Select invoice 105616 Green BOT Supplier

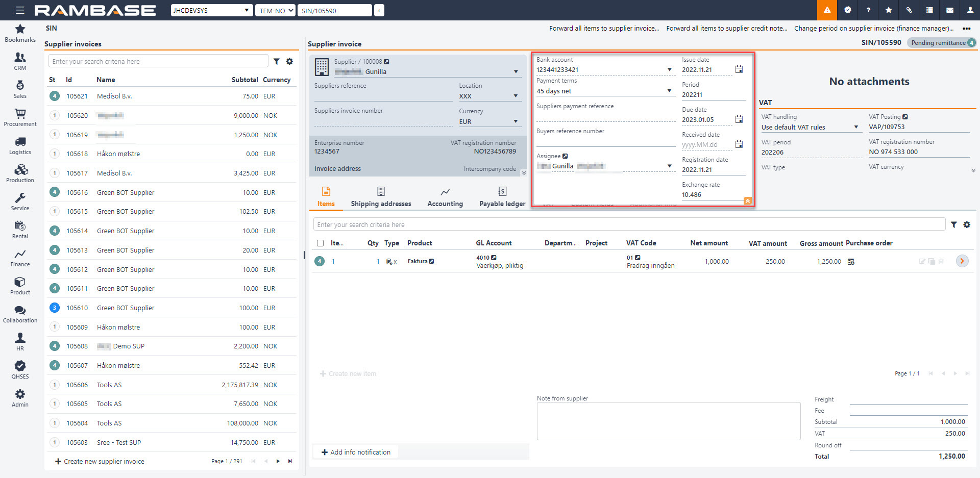click(x=126, y=192)
